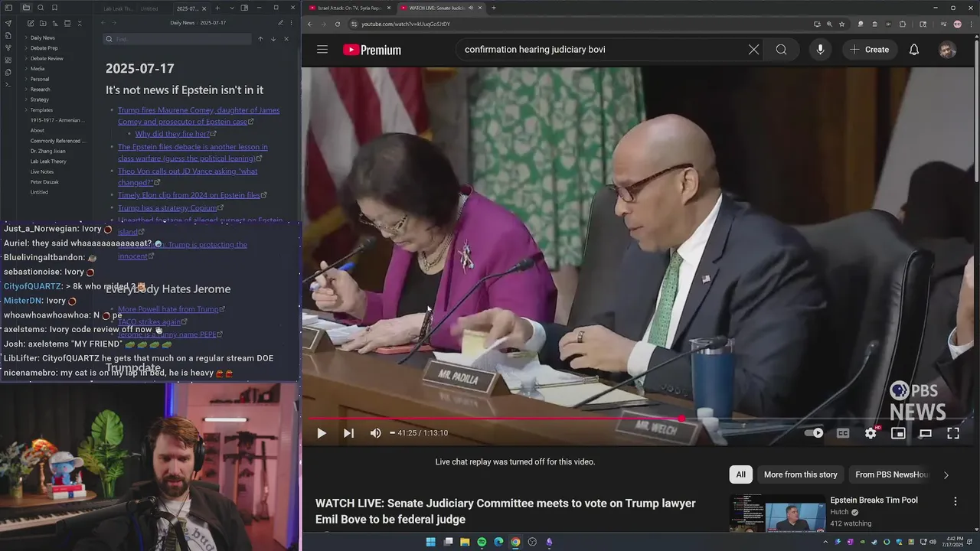Expand the Media folder
This screenshot has height=551, width=980.
coord(37,69)
